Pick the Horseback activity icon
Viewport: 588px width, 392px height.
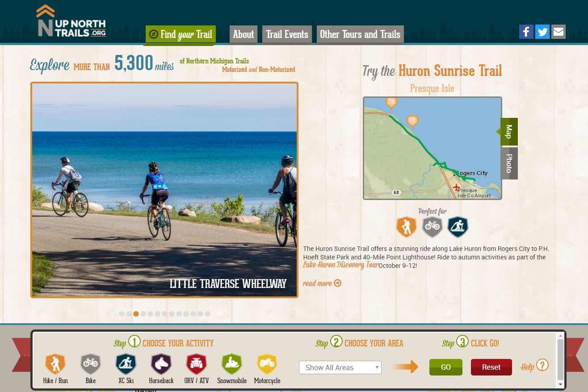pyautogui.click(x=161, y=364)
